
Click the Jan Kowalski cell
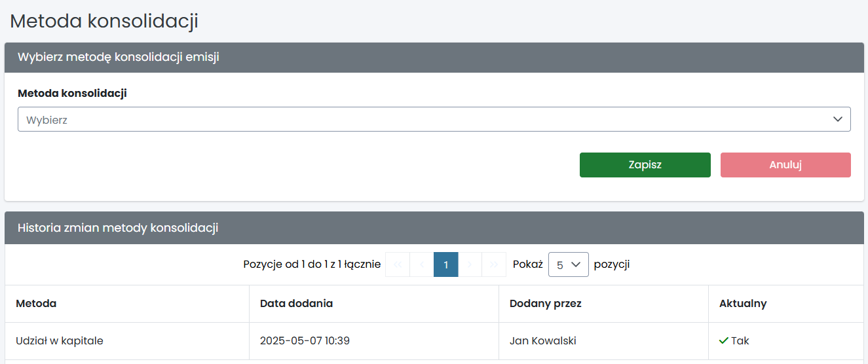pos(542,341)
